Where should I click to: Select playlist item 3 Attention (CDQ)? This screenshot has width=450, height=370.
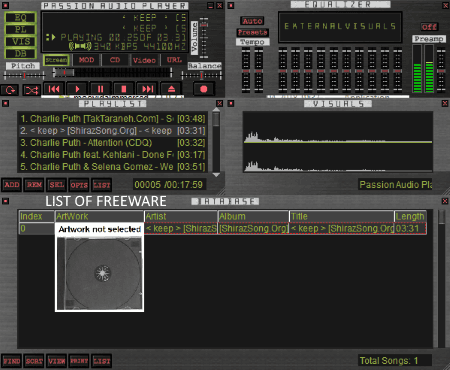pos(113,143)
